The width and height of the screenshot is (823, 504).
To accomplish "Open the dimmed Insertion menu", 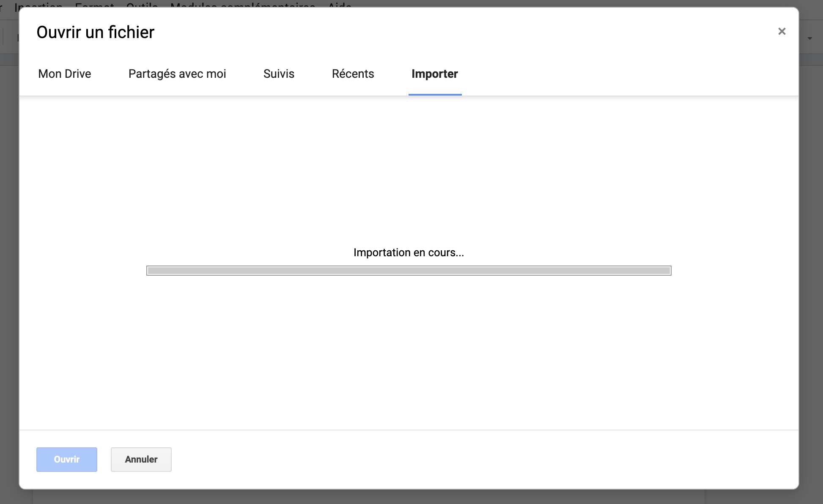I will tap(39, 4).
